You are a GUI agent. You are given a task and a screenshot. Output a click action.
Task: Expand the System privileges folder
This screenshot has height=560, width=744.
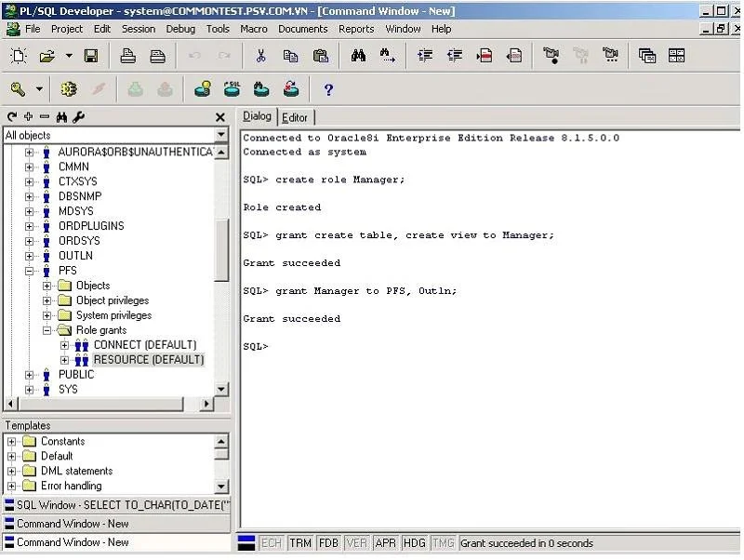pyautogui.click(x=47, y=315)
